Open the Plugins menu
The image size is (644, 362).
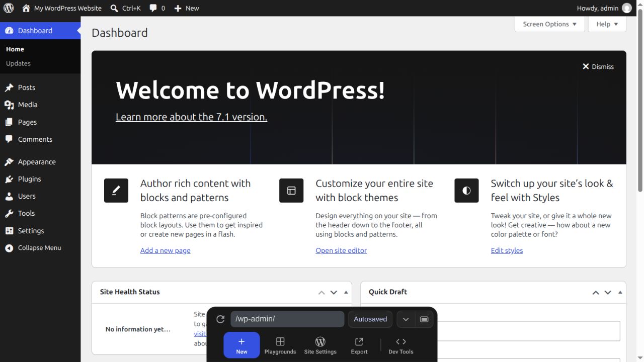point(40,179)
